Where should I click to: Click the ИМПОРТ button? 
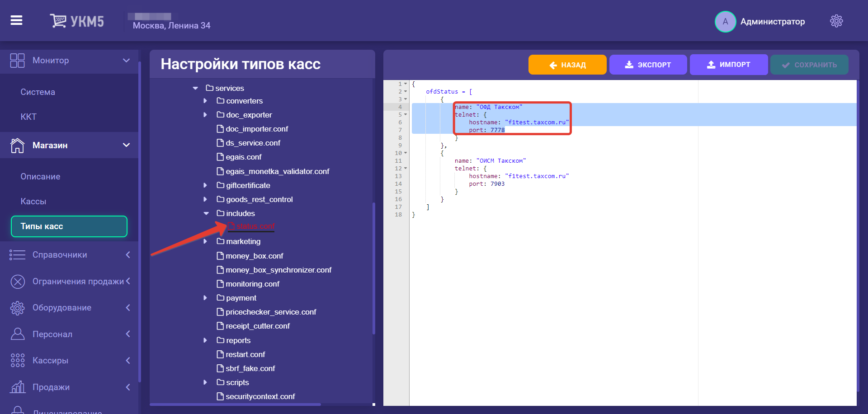pos(729,65)
